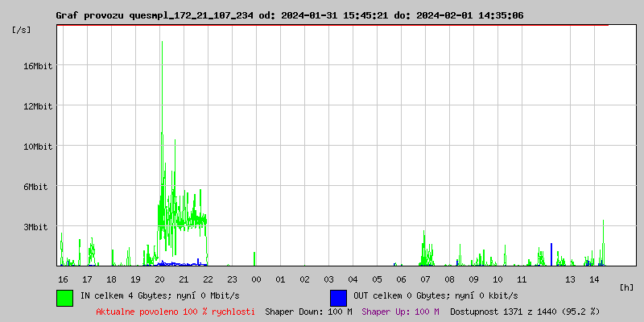
Task: Click the '[/s]' unit label at top-left
Action: [22, 30]
